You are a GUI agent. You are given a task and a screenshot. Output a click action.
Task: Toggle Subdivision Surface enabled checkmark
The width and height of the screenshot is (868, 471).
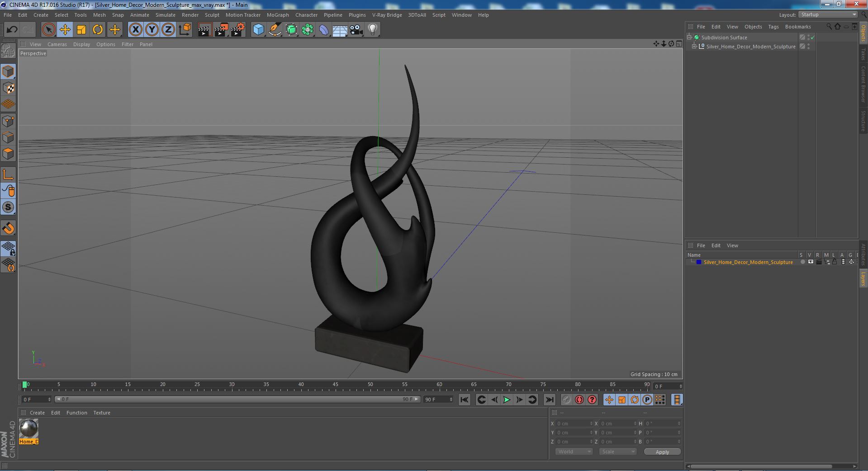coord(812,38)
